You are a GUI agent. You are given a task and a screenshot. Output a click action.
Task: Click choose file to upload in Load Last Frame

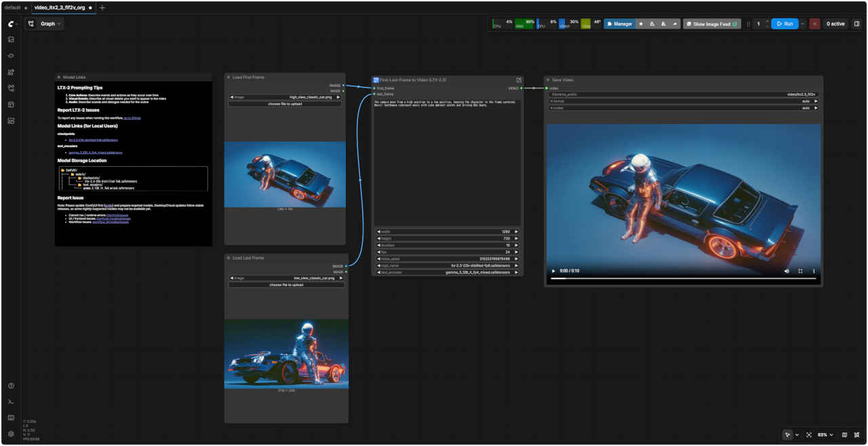coord(285,285)
